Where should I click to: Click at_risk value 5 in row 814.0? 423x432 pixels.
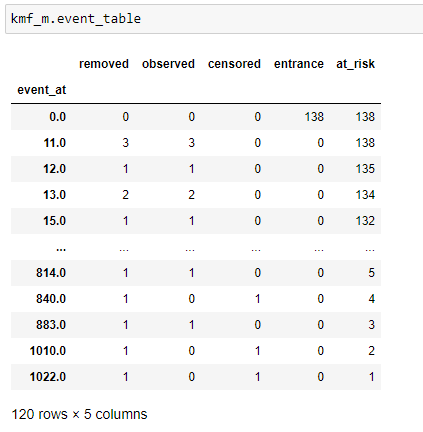(371, 273)
